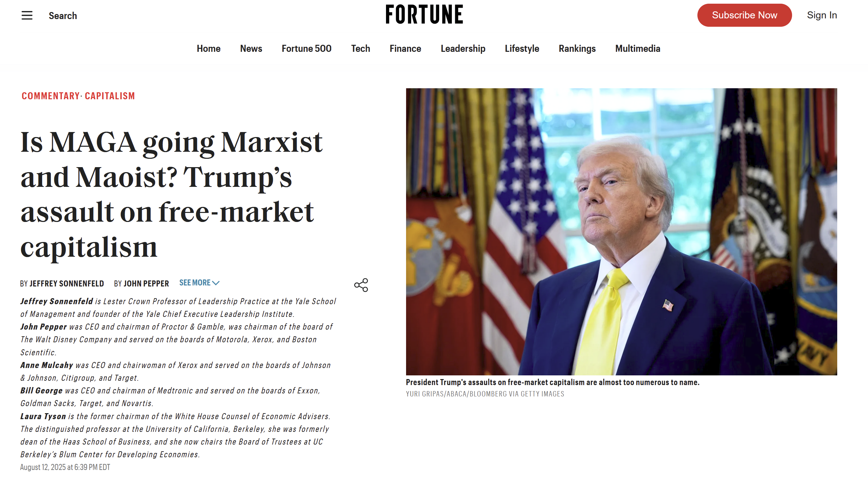Viewport: 868px width, 481px height.
Task: Click the article's lead photo
Action: [x=621, y=231]
